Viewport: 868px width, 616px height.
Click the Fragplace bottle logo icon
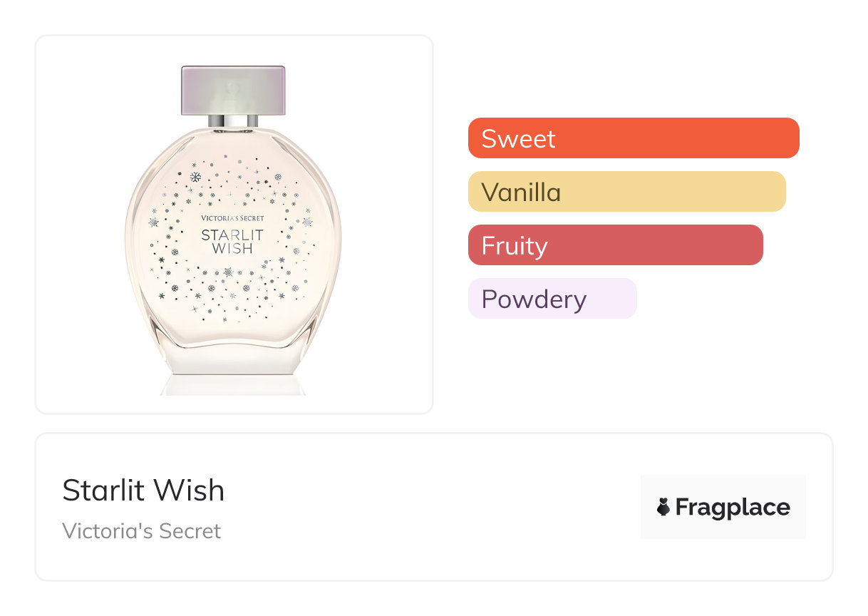(x=663, y=508)
